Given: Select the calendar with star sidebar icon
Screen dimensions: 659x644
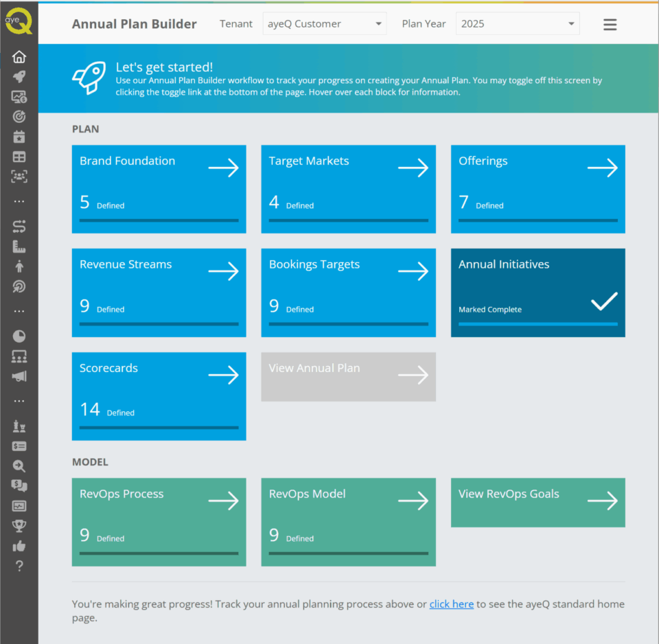Looking at the screenshot, I should [19, 137].
